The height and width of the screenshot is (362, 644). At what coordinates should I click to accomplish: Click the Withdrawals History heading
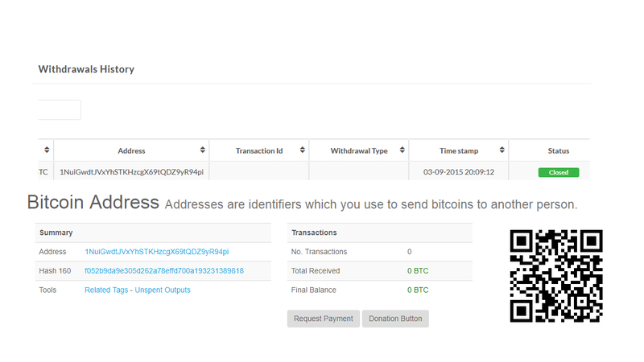(86, 69)
